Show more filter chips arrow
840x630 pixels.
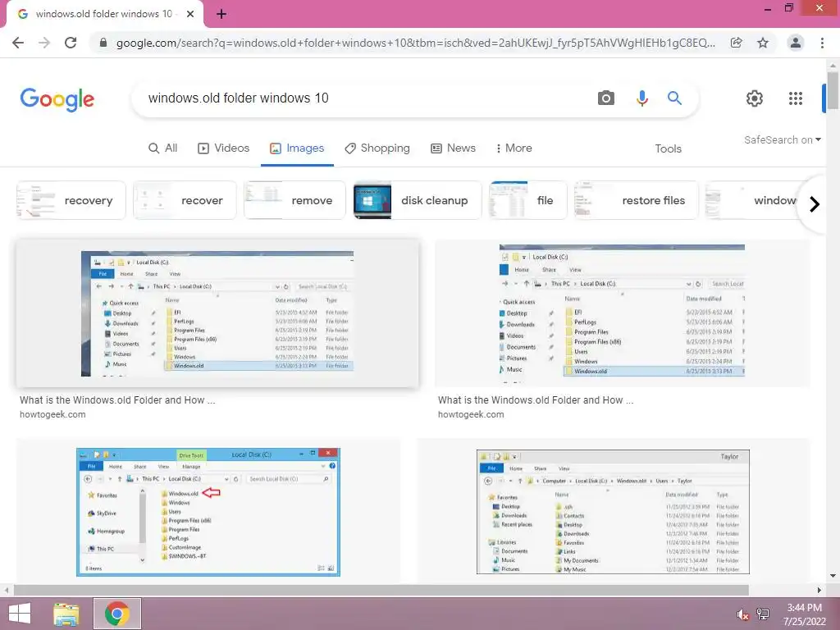814,204
